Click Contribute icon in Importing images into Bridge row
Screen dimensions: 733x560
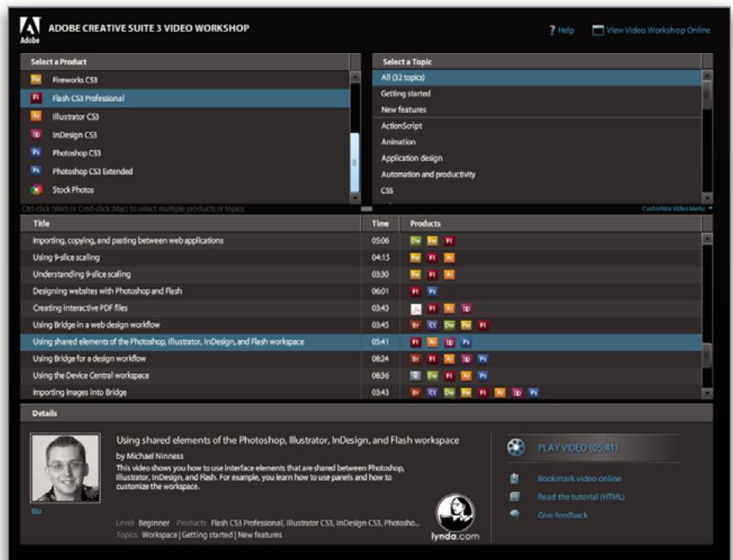pyautogui.click(x=432, y=392)
